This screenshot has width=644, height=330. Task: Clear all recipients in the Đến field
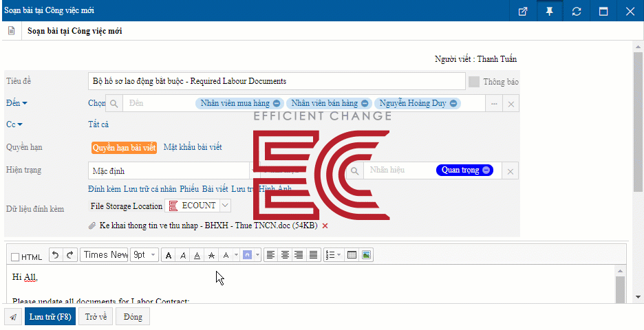(511, 104)
